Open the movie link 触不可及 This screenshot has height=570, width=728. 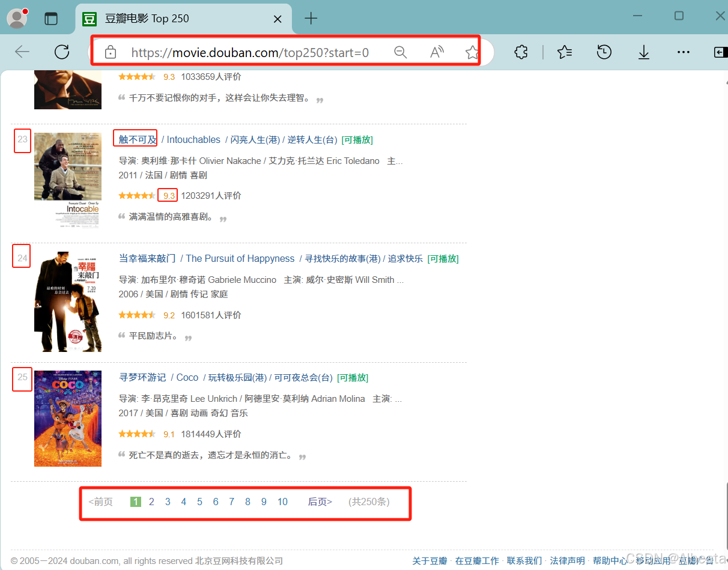(135, 139)
